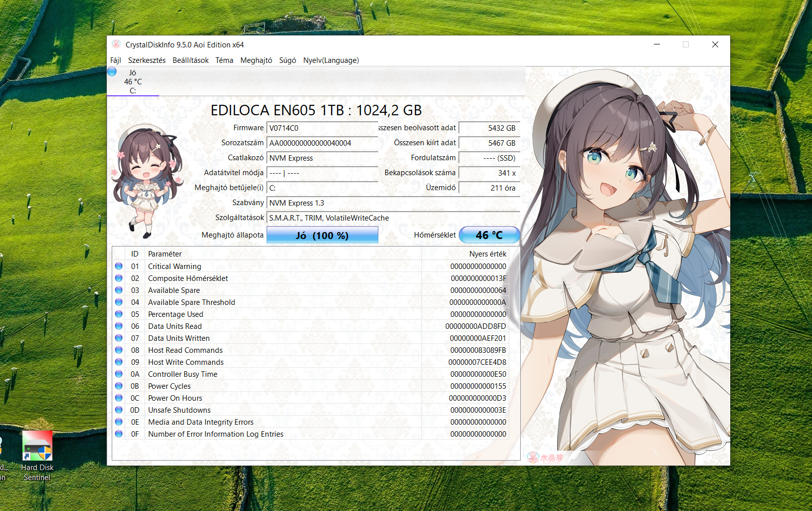Select the C: drive tab showing 46 °C

point(133,81)
